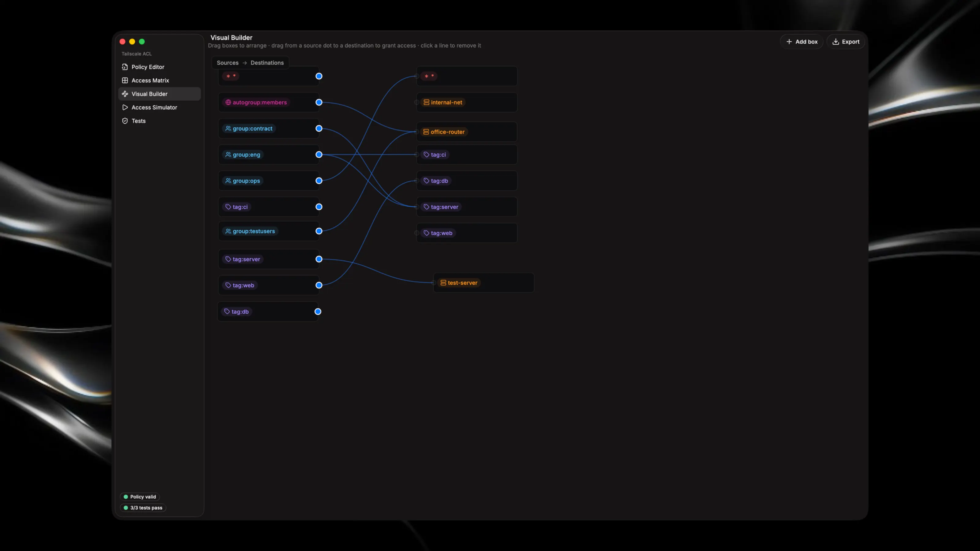
Task: Click the source dot of autogroup:members
Action: 319,102
